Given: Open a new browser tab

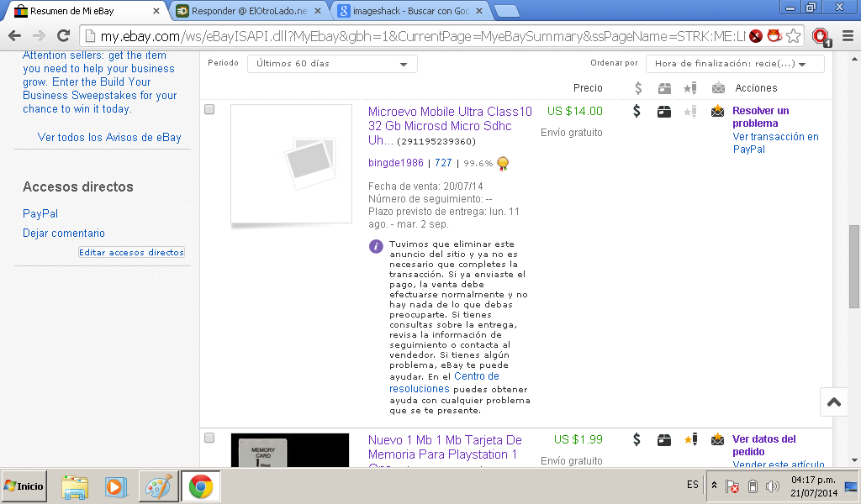Looking at the screenshot, I should click(506, 11).
